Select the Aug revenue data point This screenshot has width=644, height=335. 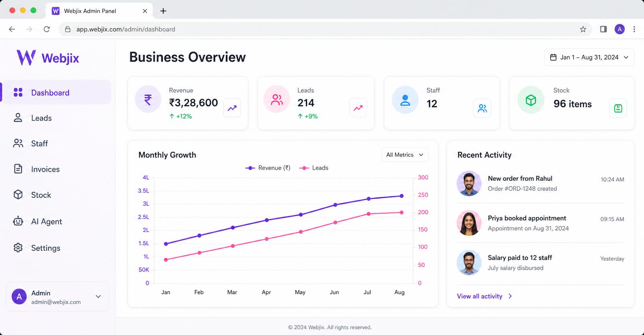coord(401,196)
